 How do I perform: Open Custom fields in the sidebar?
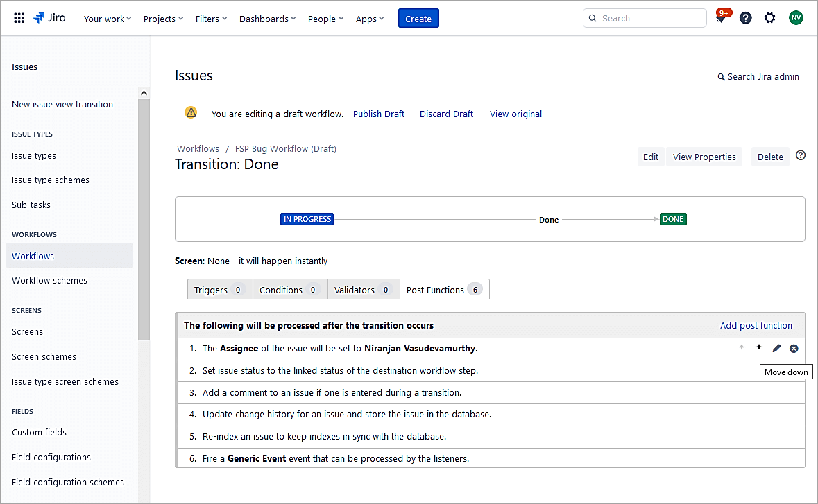point(40,432)
